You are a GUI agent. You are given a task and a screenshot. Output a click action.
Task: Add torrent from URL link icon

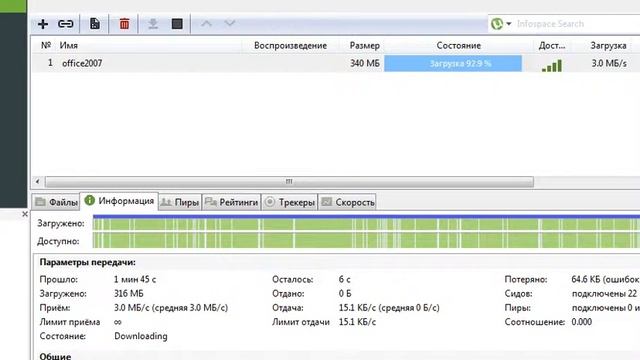[65, 24]
